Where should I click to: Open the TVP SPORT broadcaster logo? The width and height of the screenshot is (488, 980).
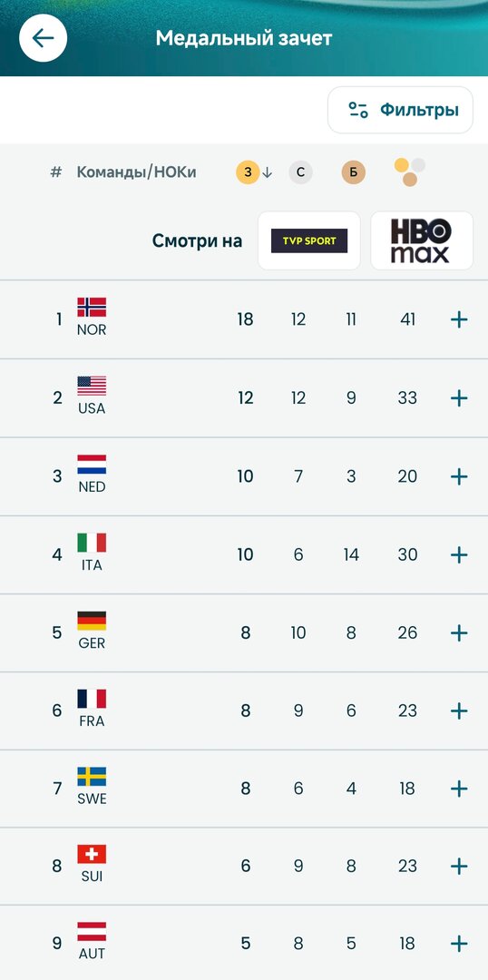click(309, 240)
